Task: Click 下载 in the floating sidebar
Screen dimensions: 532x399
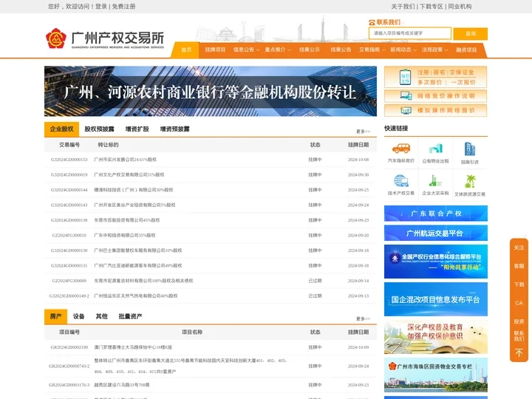Action: (519, 284)
